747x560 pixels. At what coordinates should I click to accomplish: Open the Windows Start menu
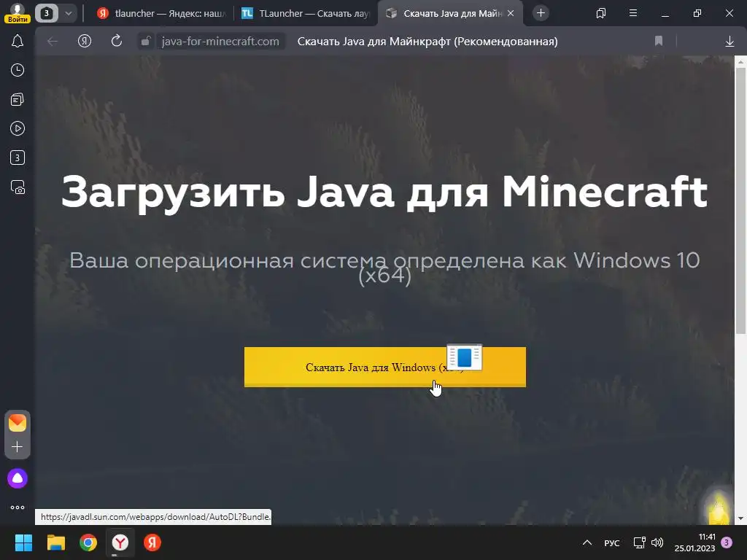[x=23, y=542]
